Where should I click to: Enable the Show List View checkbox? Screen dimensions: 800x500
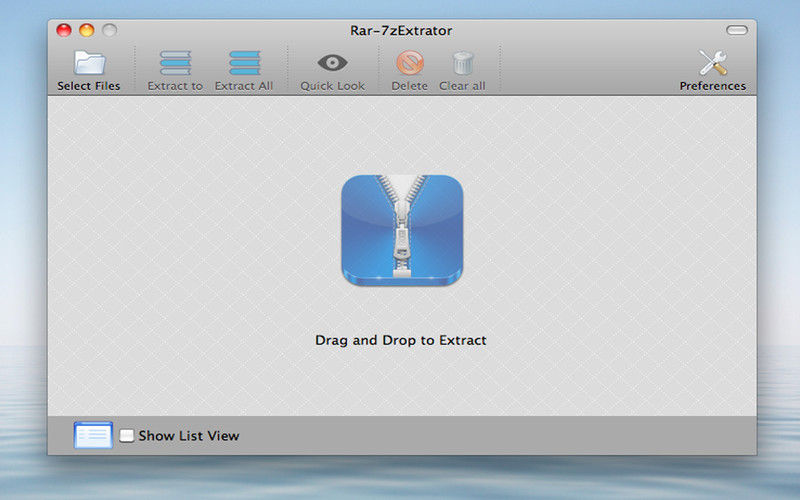tap(127, 436)
